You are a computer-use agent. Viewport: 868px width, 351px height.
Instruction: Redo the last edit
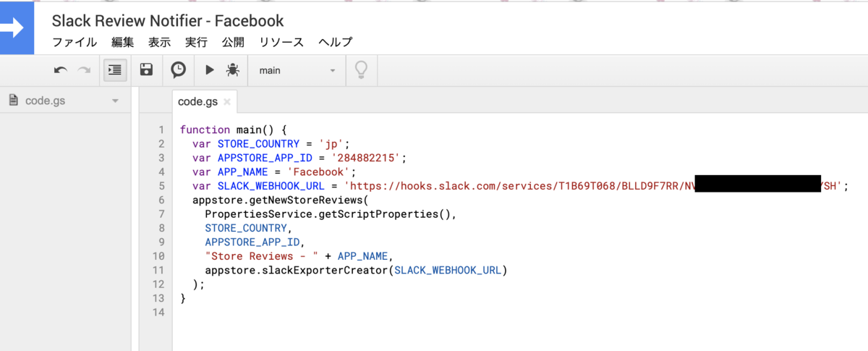pos(85,70)
